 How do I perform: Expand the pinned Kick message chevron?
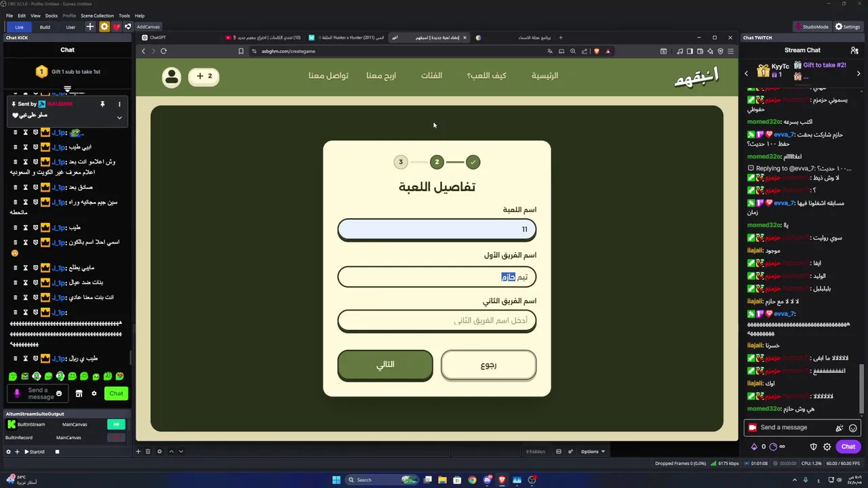click(119, 117)
